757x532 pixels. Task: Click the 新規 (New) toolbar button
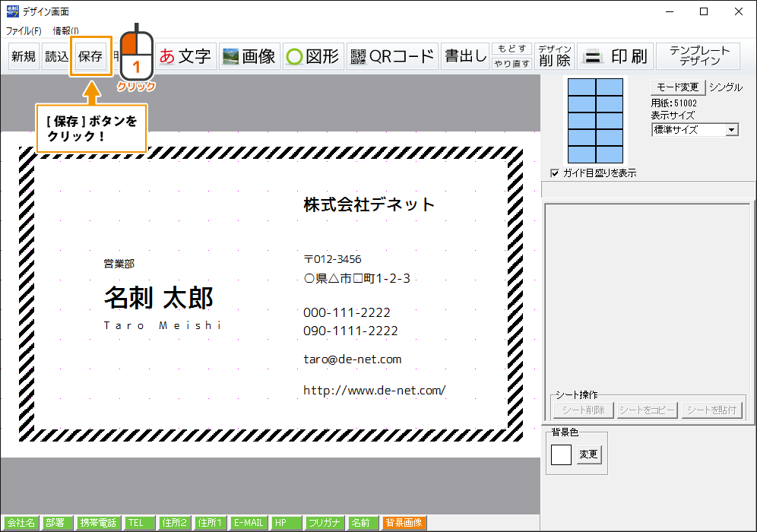(x=24, y=56)
